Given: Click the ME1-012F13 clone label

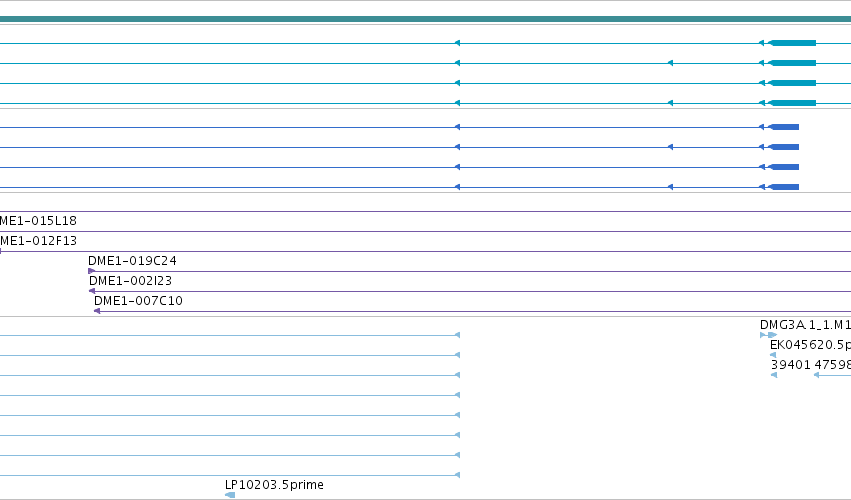Looking at the screenshot, I should click(39, 240).
